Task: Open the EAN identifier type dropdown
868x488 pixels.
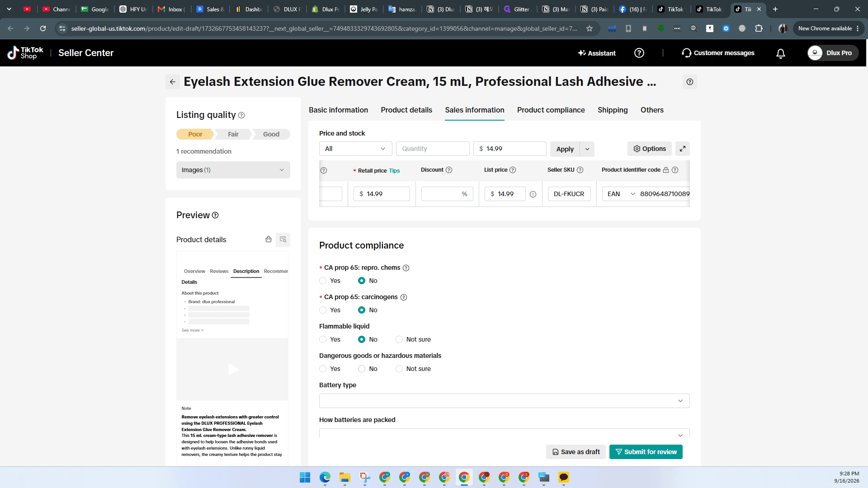Action: (621, 194)
